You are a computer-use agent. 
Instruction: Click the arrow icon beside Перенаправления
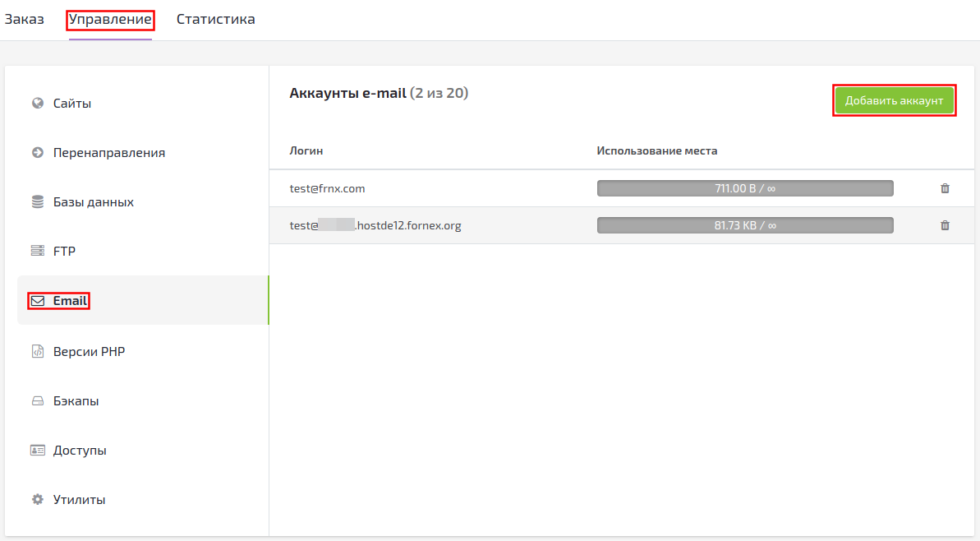click(x=37, y=153)
